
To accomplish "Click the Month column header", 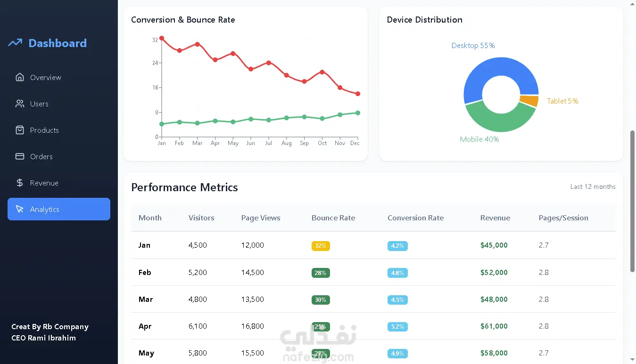I will pos(150,218).
